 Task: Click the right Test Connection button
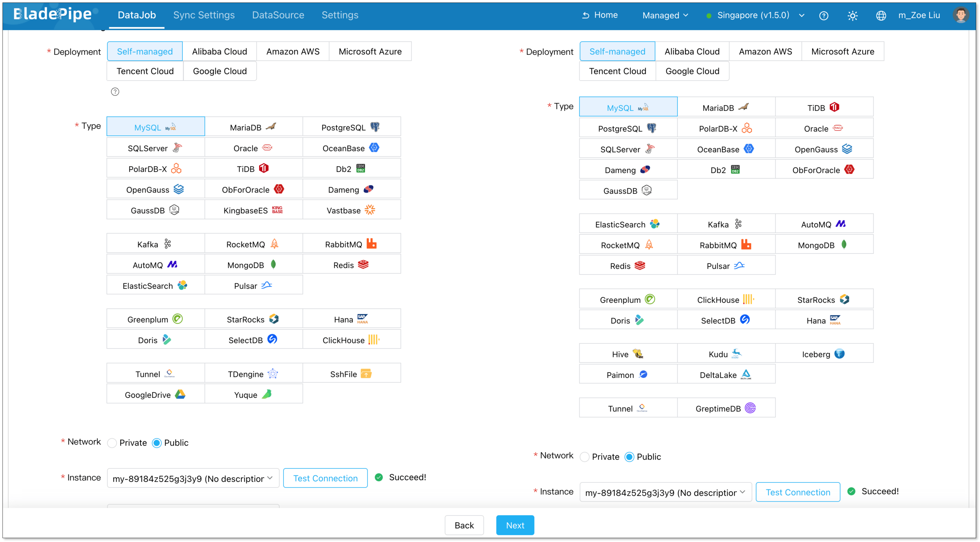[798, 492]
